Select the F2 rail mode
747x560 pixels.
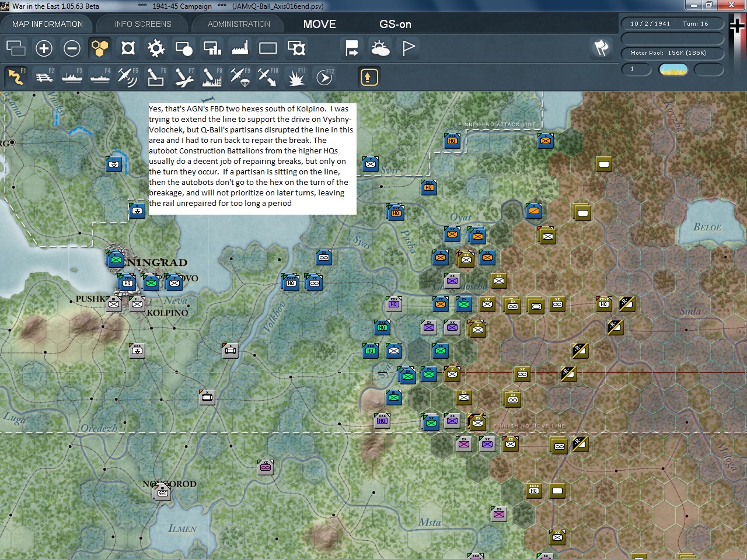pyautogui.click(x=44, y=77)
